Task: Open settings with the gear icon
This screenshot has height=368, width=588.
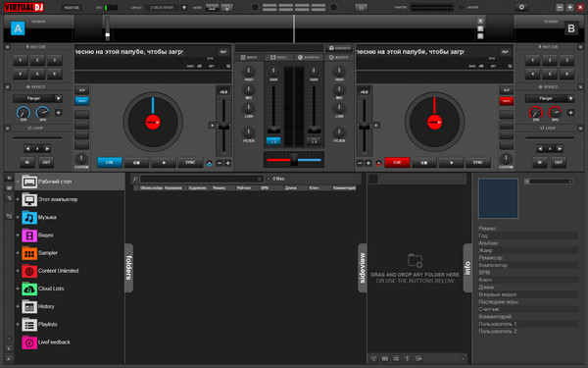Action: 521,7
